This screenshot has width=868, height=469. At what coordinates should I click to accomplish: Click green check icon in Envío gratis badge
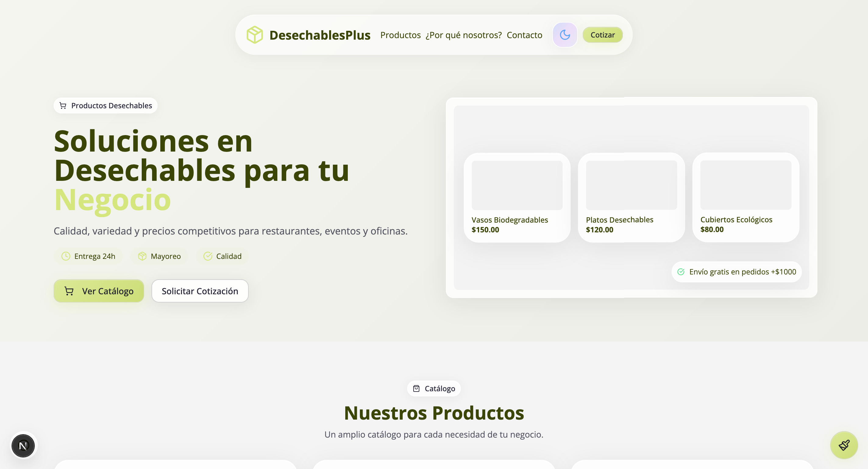(x=681, y=271)
